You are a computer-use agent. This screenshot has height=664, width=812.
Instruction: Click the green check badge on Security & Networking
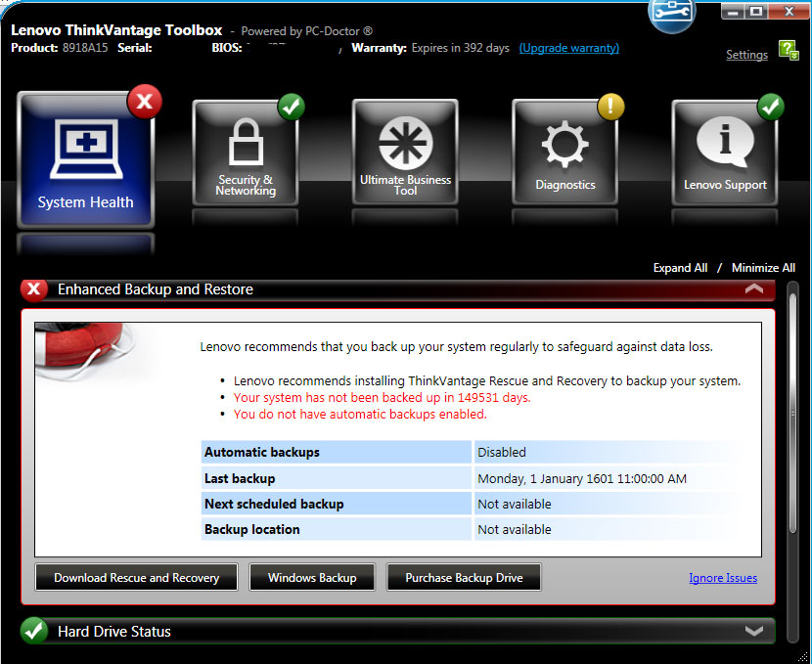pos(291,107)
